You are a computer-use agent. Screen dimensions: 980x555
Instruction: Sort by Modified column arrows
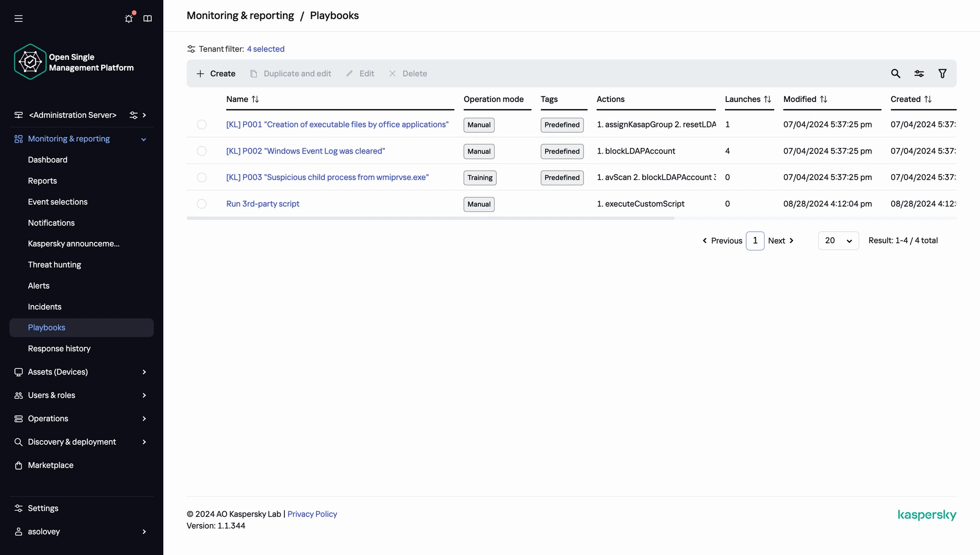[823, 99]
